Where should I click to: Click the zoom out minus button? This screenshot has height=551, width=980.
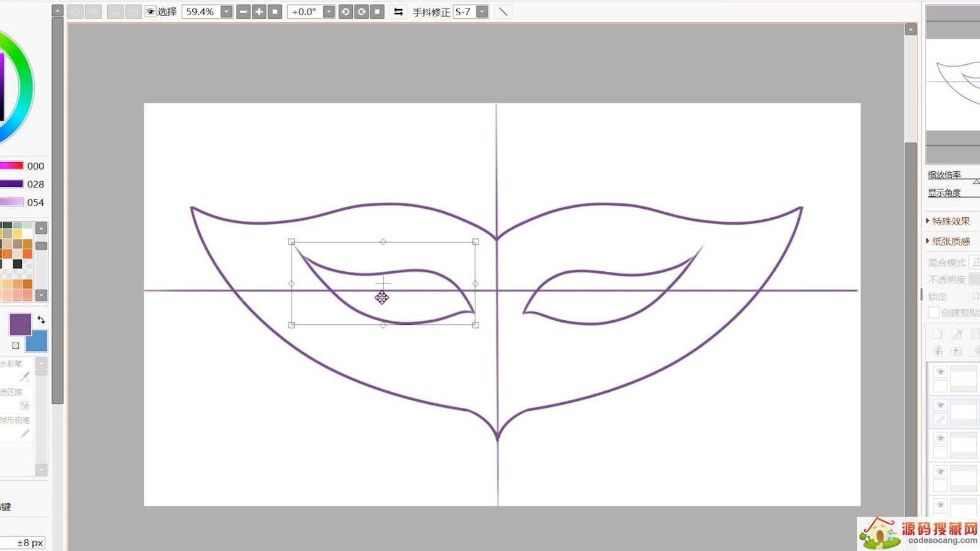point(243,12)
